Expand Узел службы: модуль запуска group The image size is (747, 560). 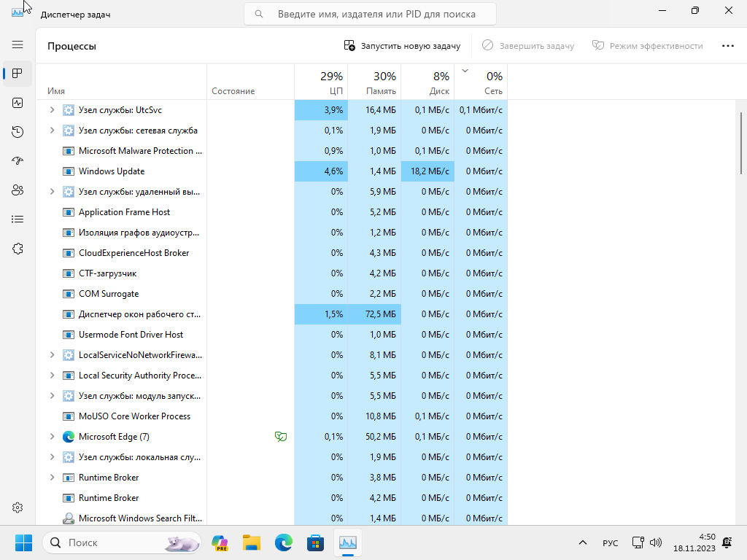tap(52, 396)
